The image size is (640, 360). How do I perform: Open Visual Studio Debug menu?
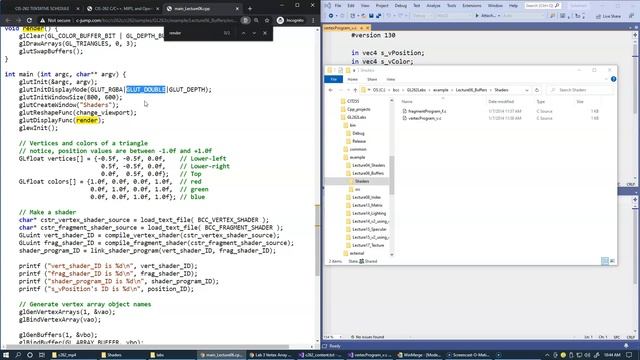[400, 6]
